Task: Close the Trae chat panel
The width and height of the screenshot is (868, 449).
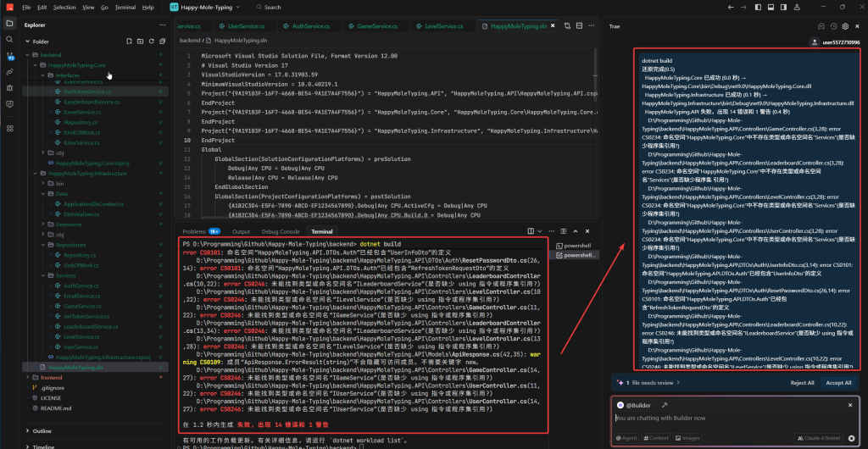Action: pyautogui.click(x=858, y=26)
